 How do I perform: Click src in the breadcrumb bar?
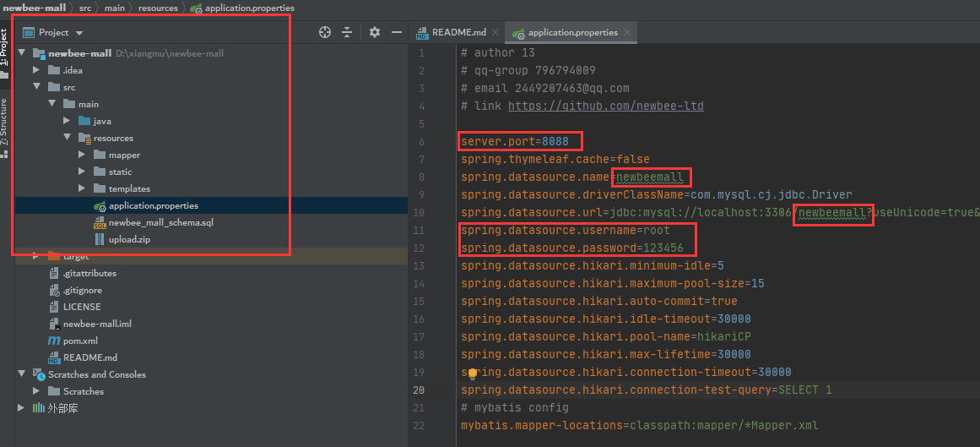pyautogui.click(x=85, y=8)
